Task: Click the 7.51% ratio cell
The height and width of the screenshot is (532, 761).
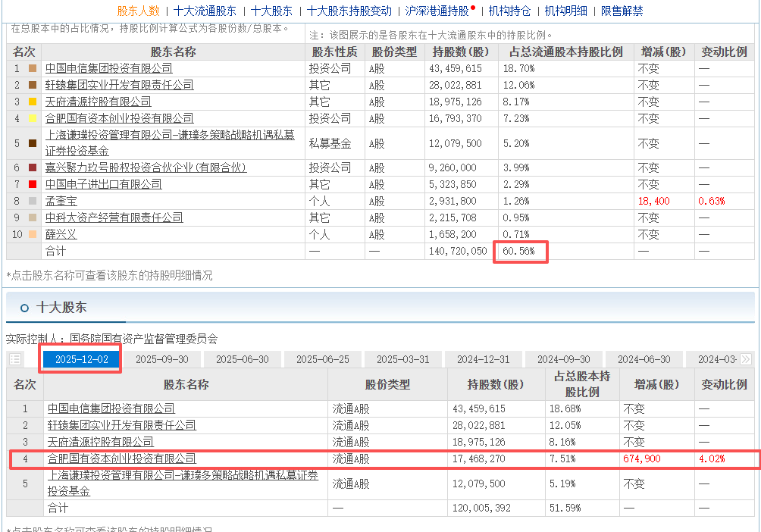Action: point(562,458)
